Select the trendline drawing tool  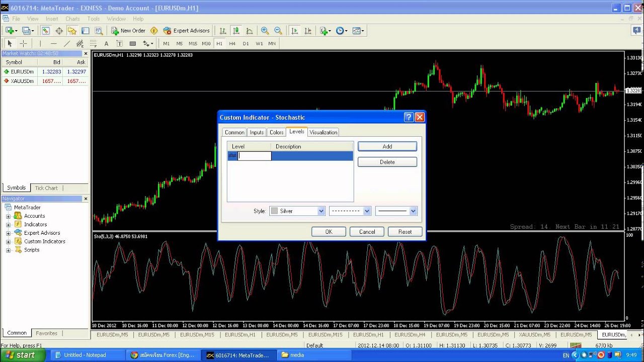click(x=66, y=44)
